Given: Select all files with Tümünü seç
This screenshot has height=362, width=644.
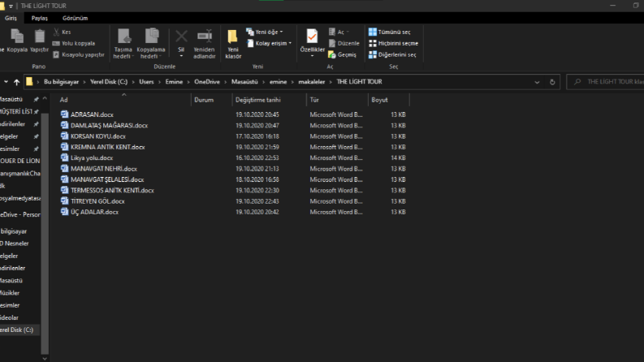Looking at the screenshot, I should (389, 32).
